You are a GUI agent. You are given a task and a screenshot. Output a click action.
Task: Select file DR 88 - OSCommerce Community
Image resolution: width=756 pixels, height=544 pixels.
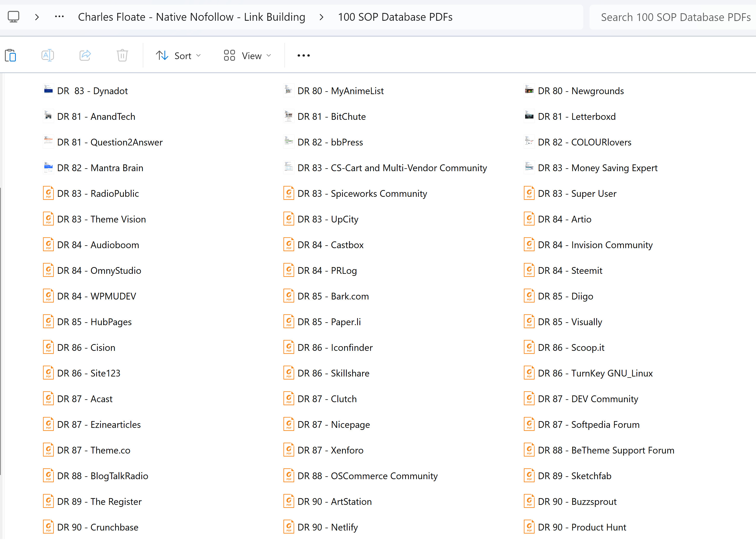pos(361,476)
